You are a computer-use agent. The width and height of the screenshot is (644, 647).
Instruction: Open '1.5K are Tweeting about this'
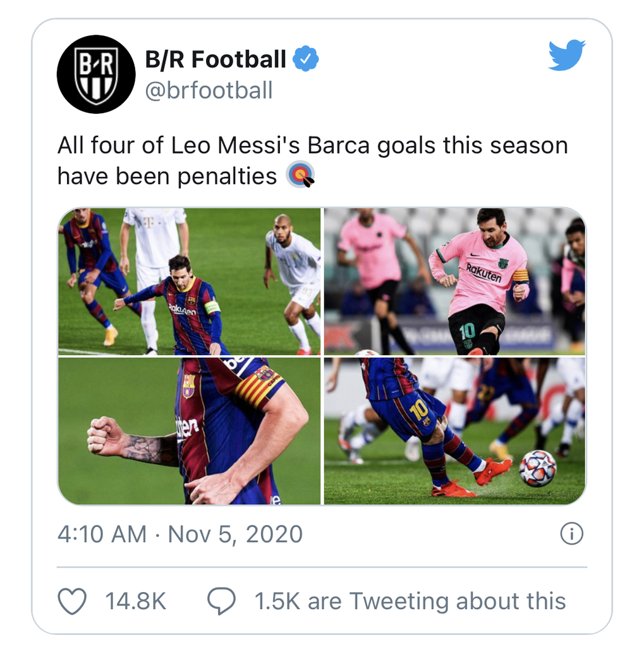pos(410,601)
